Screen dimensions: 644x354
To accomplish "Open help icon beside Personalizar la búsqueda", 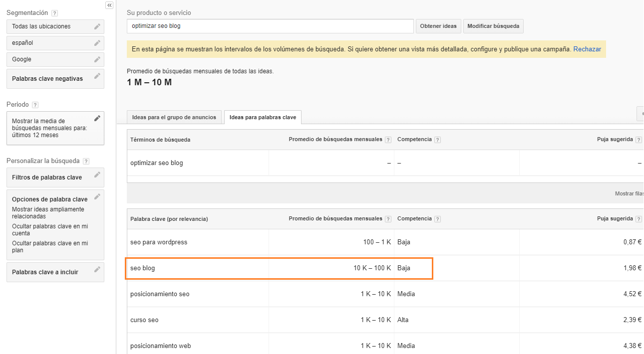I will pos(86,162).
